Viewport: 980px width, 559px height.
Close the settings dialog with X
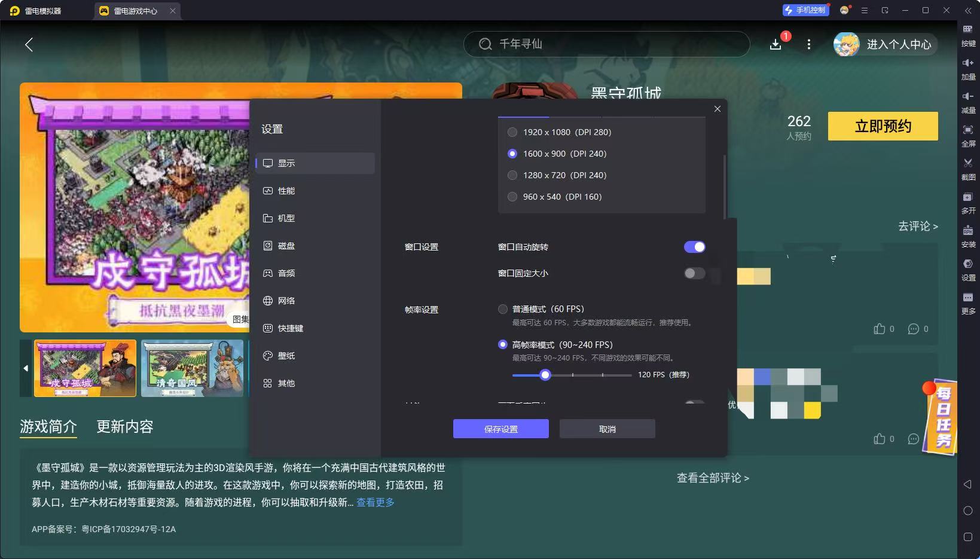[718, 109]
